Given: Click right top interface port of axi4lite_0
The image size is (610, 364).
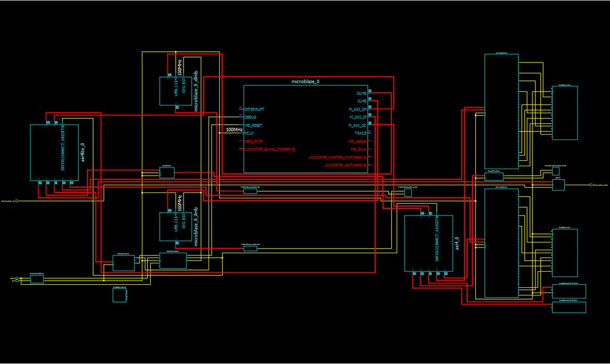Looking at the screenshot, I should 56,123.
